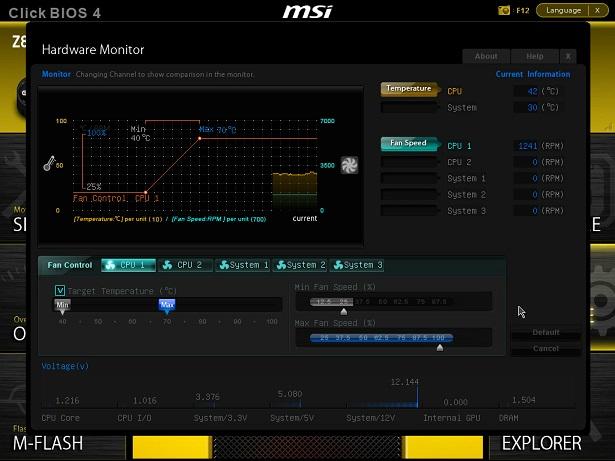This screenshot has height=461, width=615.
Task: Switch to the CPU 2 fan tab
Action: 186,265
